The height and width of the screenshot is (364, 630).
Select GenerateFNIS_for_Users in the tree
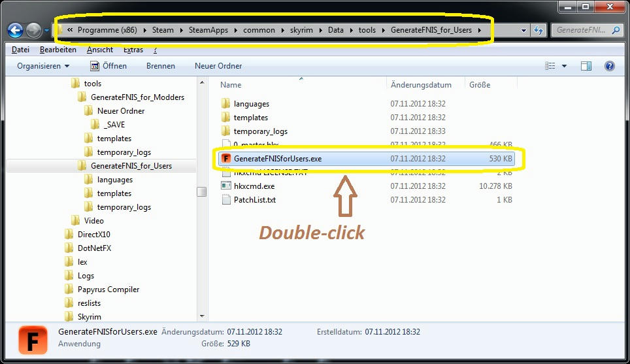pyautogui.click(x=131, y=166)
